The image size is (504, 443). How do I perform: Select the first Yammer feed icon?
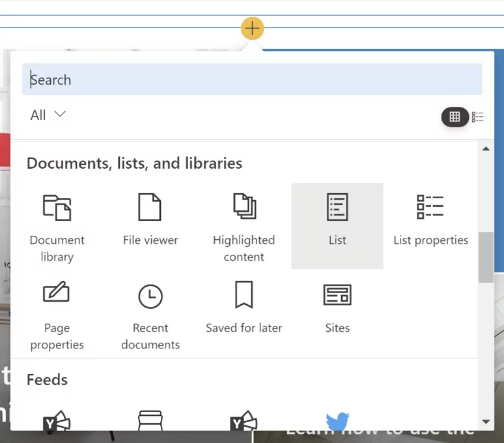pos(57,421)
